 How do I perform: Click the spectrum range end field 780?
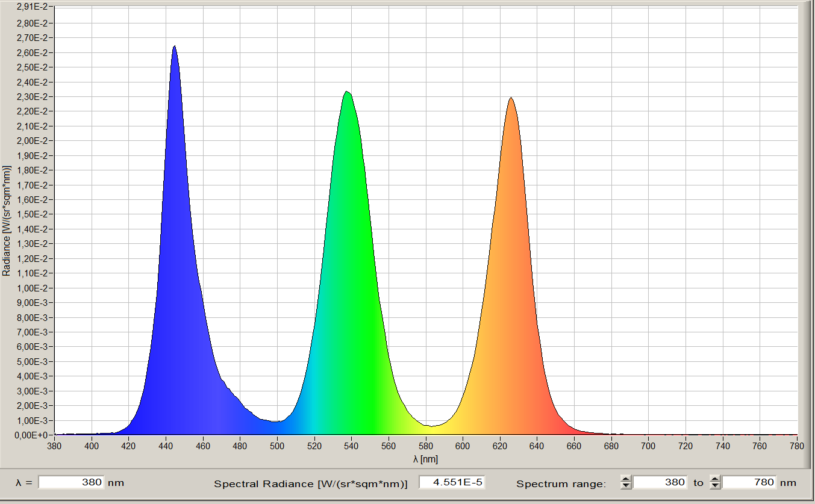749,482
